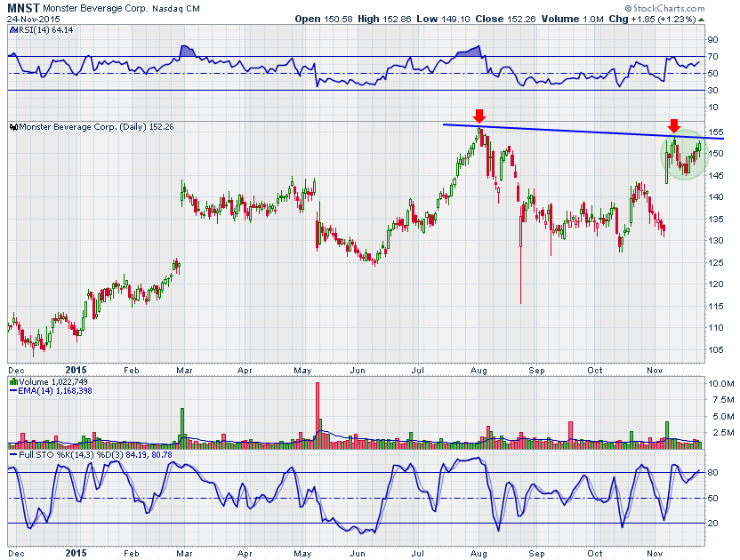The width and height of the screenshot is (740, 560).
Task: Click the 130 price axis label
Action: [715, 241]
